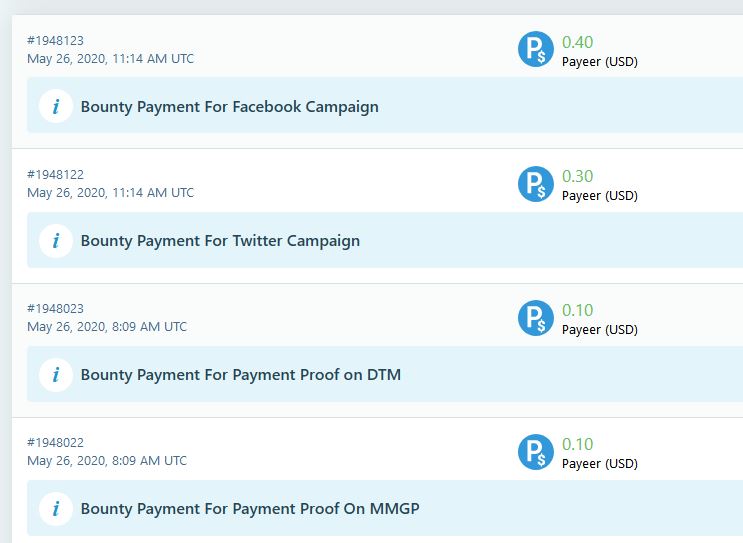Click Bounty Payment For Payment Proof On MMGP
Viewport: 743px width, 543px height.
click(x=250, y=509)
